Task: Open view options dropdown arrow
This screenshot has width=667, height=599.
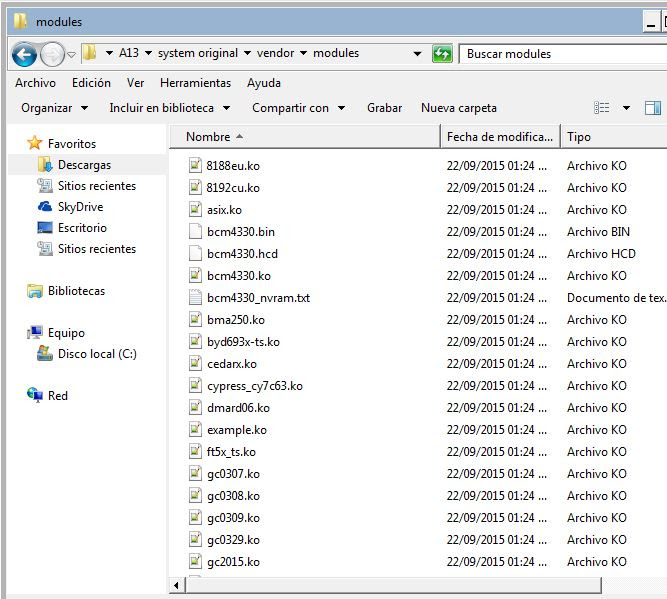Action: pyautogui.click(x=626, y=108)
